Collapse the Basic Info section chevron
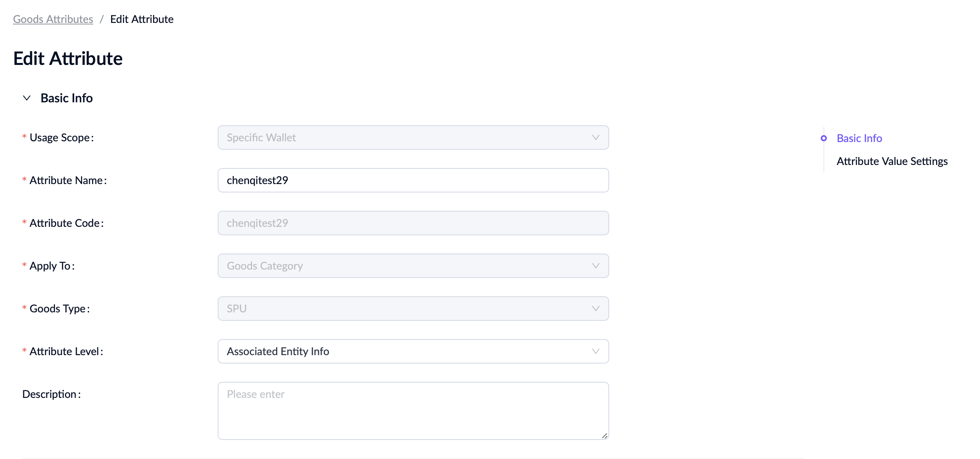Image resolution: width=980 pixels, height=459 pixels. pyautogui.click(x=27, y=98)
